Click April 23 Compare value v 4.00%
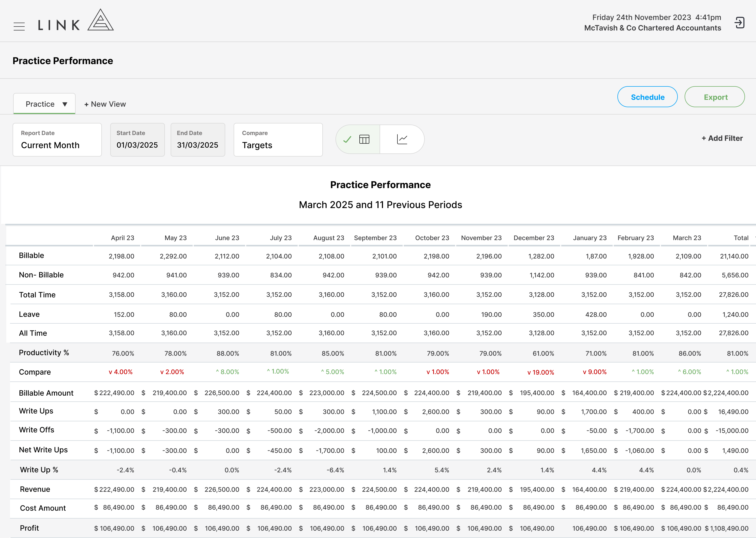756x538 pixels. (x=121, y=372)
